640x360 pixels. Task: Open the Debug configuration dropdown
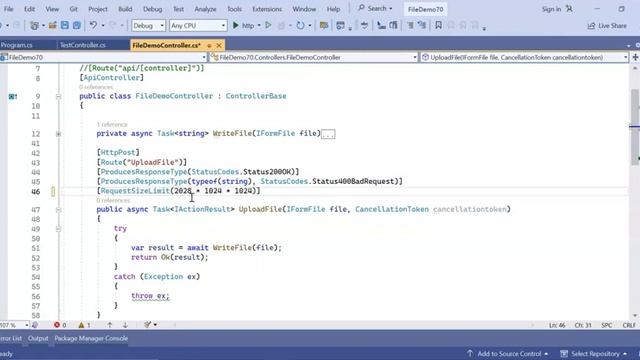[149, 26]
